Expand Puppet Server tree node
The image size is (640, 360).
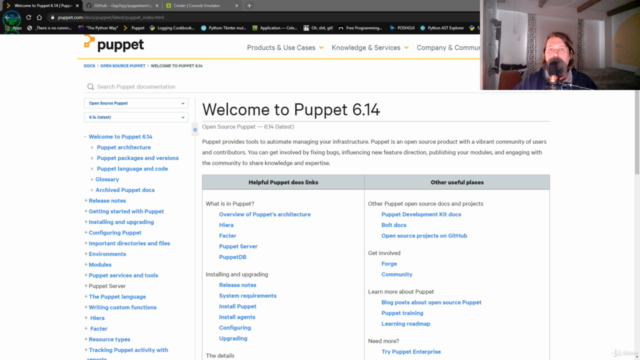[86, 286]
